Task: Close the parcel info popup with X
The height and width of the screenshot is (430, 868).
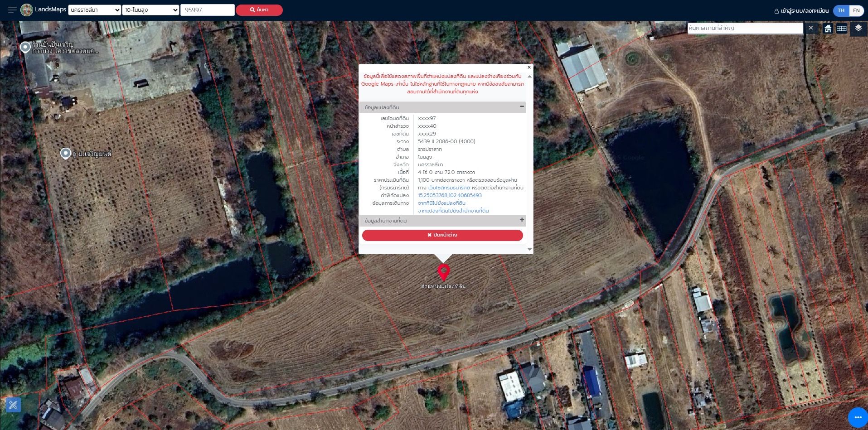Action: coord(529,68)
